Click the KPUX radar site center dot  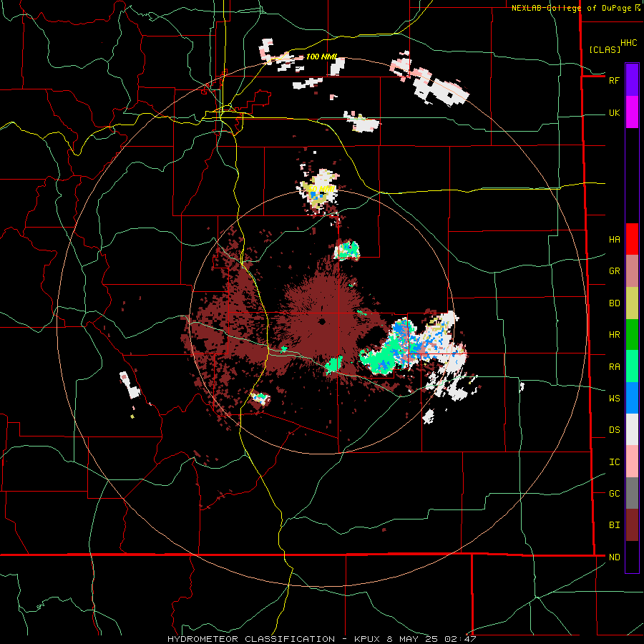322,321
